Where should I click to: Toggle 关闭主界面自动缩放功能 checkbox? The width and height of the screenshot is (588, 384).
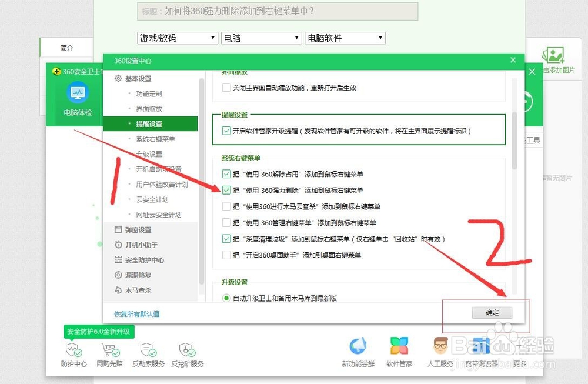click(x=226, y=88)
